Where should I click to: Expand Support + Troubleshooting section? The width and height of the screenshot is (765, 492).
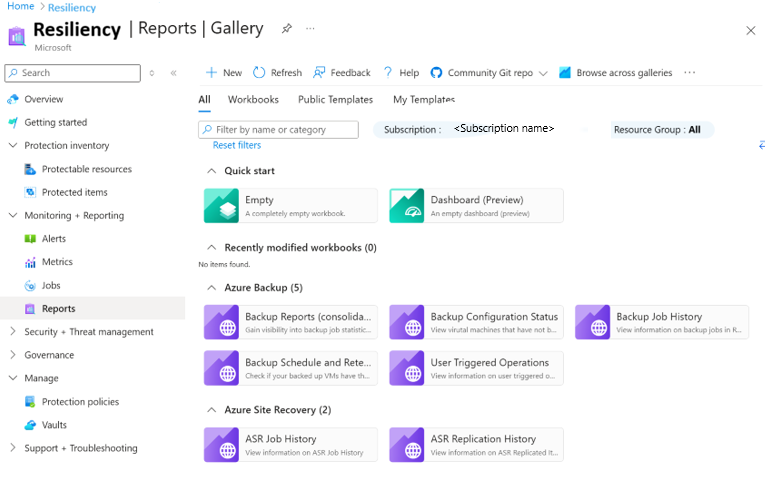click(x=13, y=448)
